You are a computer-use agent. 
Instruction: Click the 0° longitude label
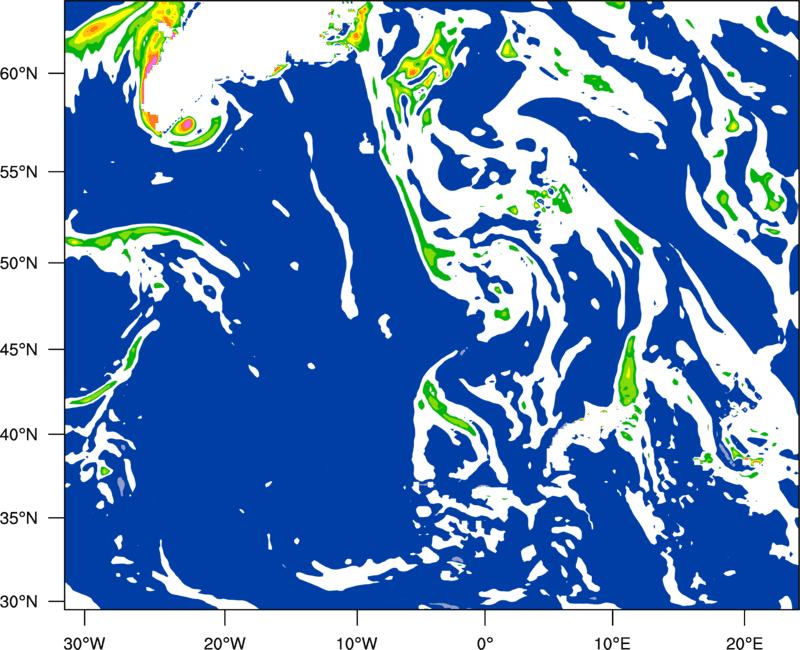point(485,643)
